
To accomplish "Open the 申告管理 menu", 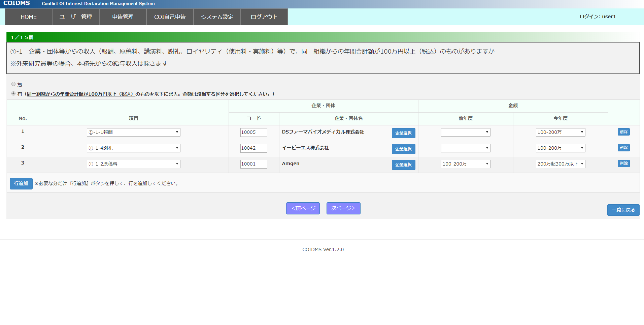I will [123, 17].
